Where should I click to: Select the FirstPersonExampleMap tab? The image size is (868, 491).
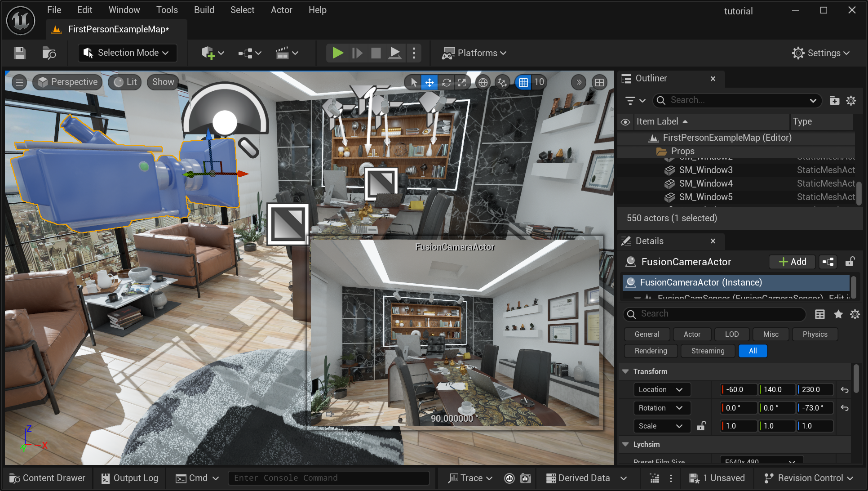[x=117, y=29]
